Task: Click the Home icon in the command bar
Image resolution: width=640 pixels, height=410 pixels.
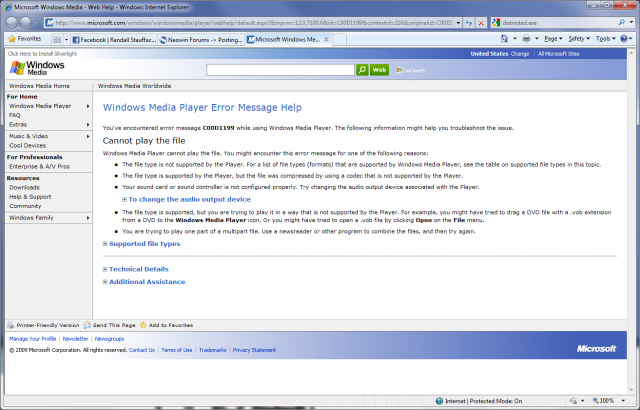Action: pyautogui.click(x=504, y=39)
